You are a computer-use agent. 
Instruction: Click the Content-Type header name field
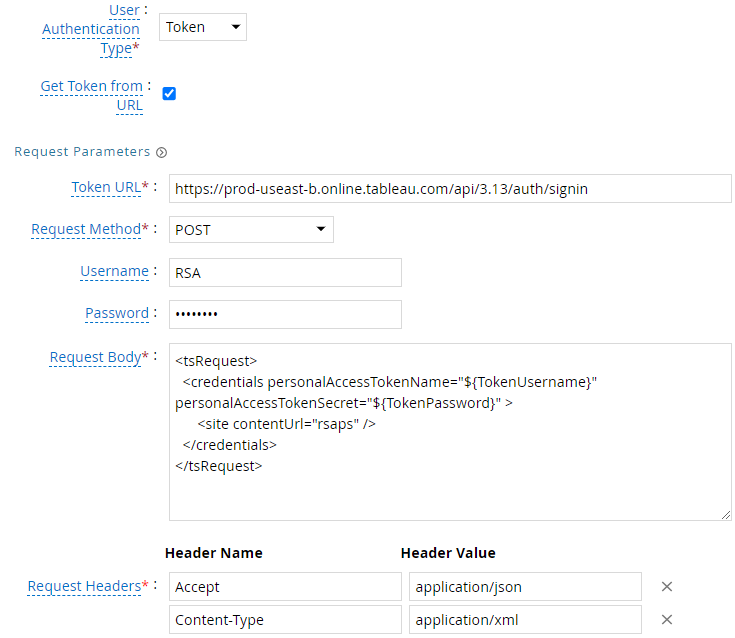click(285, 620)
